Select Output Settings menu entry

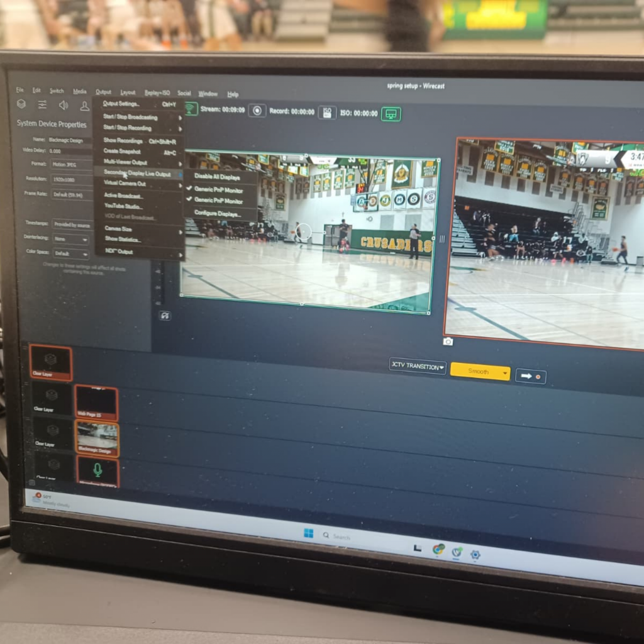tap(121, 104)
